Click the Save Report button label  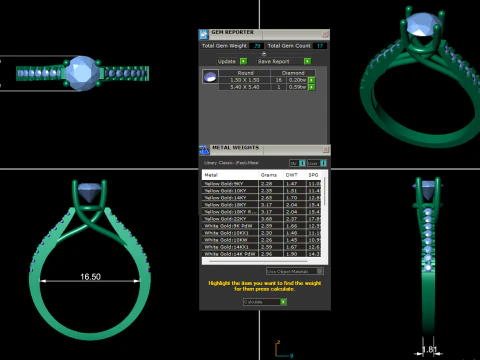tap(274, 61)
